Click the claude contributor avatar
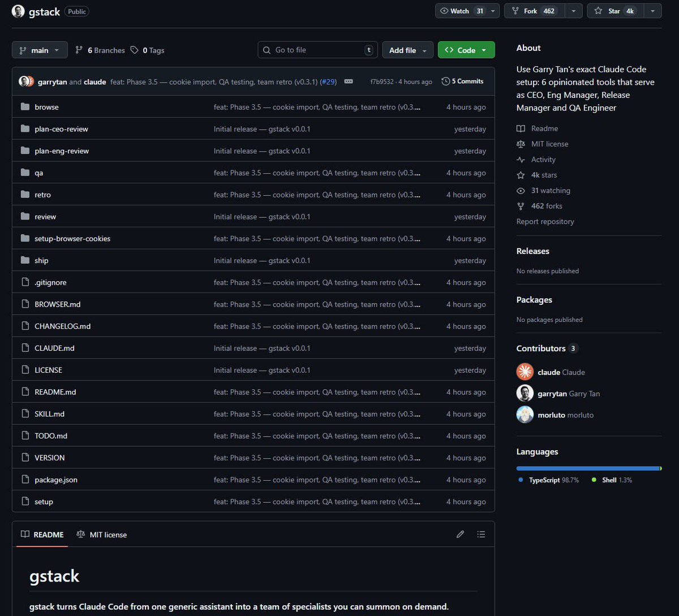This screenshot has height=616, width=679. point(525,372)
